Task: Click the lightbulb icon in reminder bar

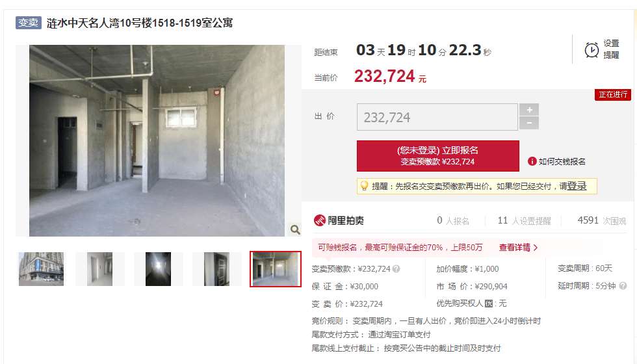Action: (x=365, y=186)
